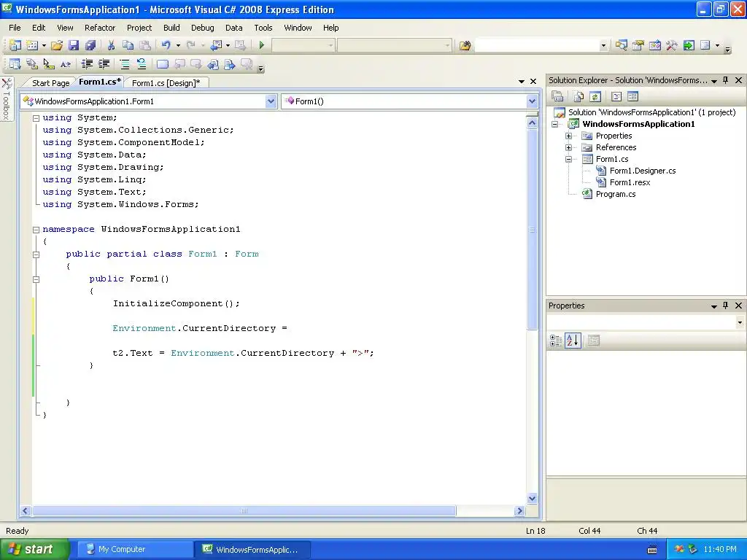Click the Display Parameter Info icon
Screen dimensions: 747x560
pos(32,64)
